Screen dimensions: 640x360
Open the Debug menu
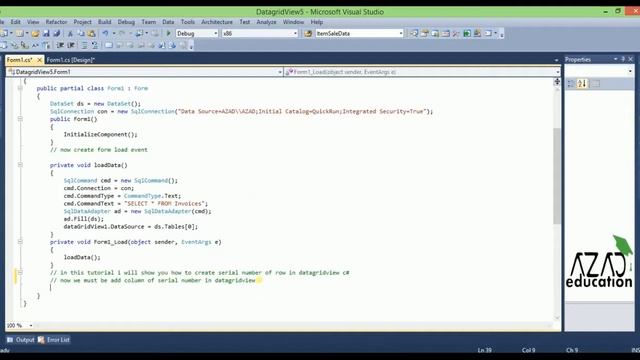pyautogui.click(x=126, y=22)
